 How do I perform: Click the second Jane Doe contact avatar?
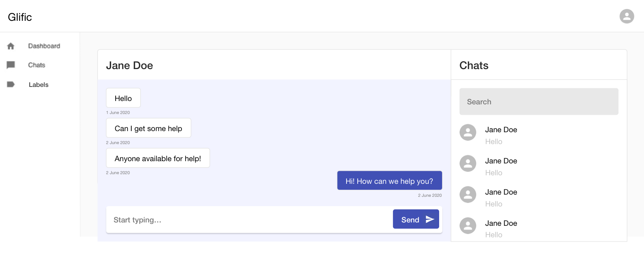(468, 163)
